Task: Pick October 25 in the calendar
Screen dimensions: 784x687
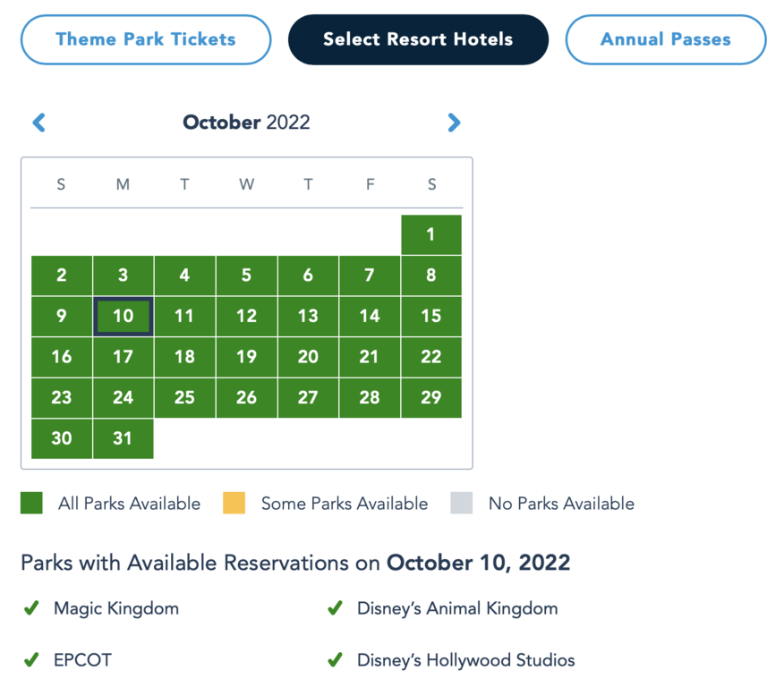Action: click(x=184, y=397)
